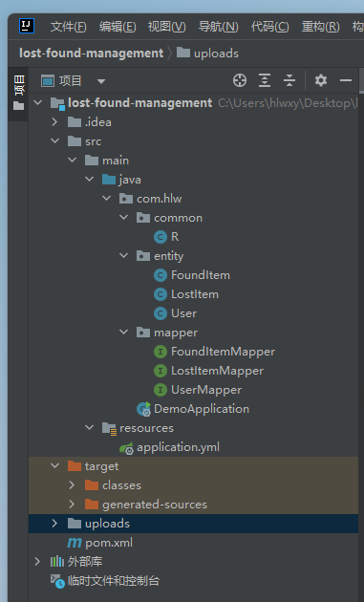Screen dimensions: 364x602
Task: Expand the uploads folder
Action: coord(54,524)
